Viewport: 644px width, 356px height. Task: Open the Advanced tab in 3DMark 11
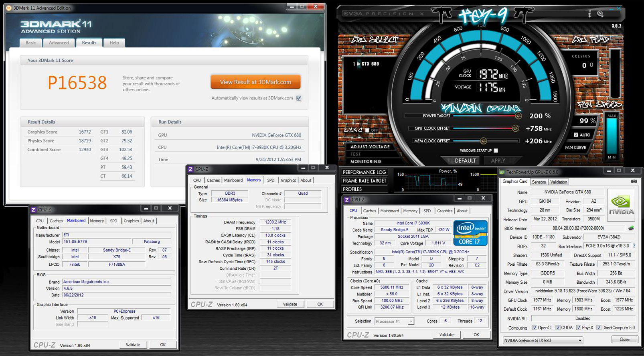coord(59,43)
